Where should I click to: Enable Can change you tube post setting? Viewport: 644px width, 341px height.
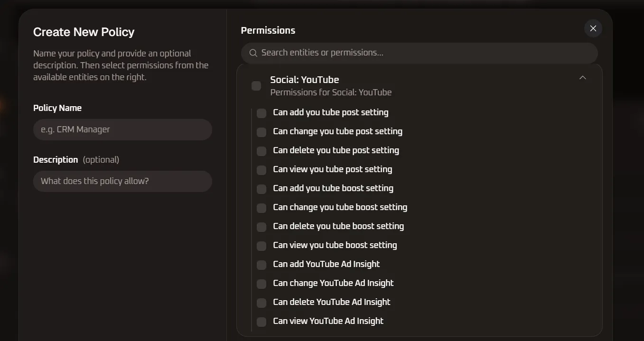(x=261, y=132)
